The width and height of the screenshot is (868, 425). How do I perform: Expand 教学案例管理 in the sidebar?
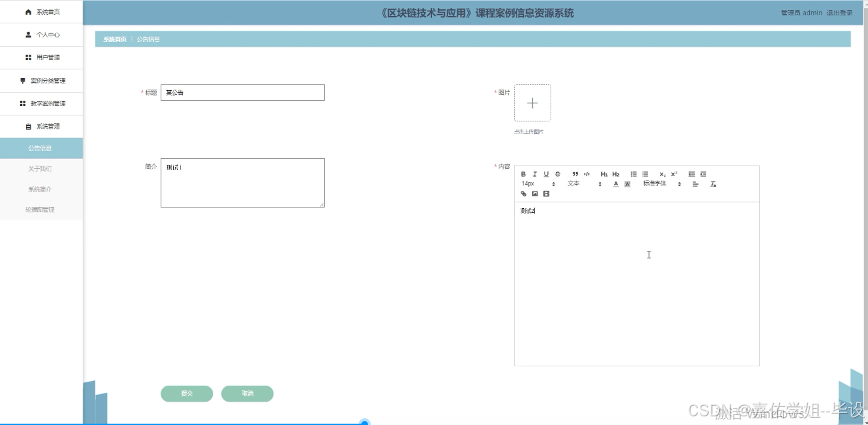point(41,103)
